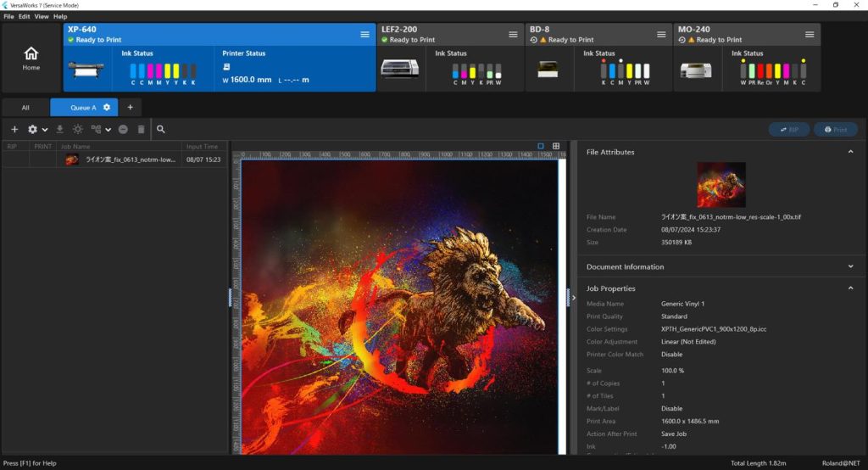Click the trash can delete icon
Viewport: 868px width, 470px height.
pos(141,130)
